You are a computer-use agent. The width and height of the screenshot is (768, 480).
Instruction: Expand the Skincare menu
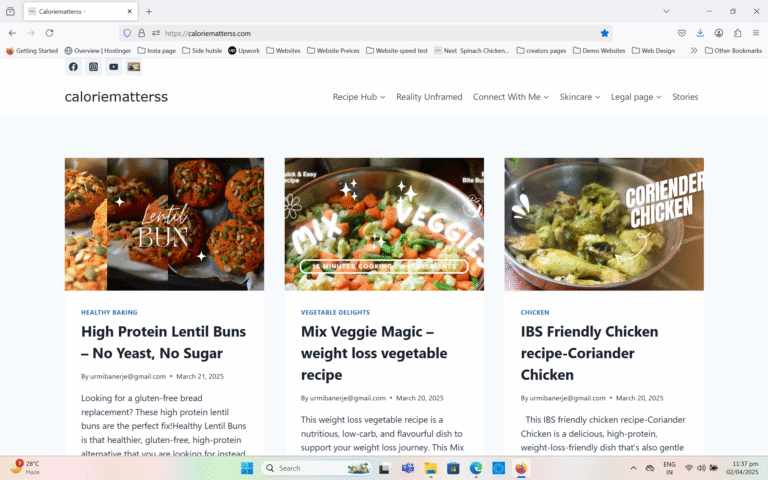580,97
